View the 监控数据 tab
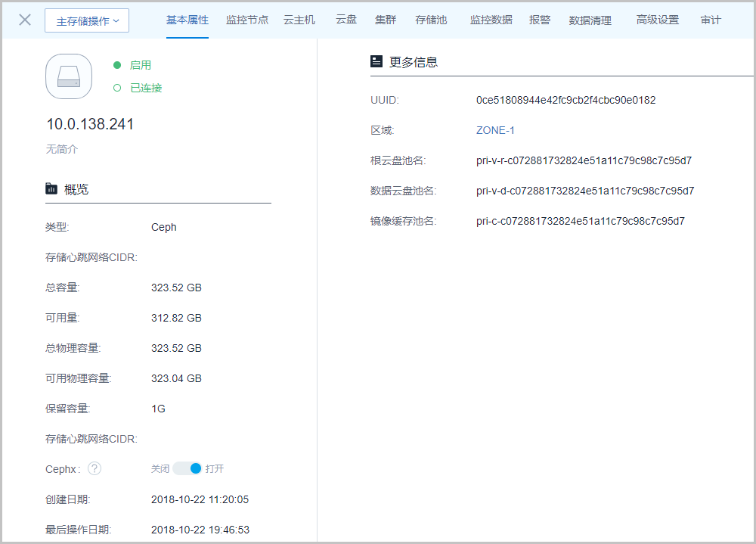 pyautogui.click(x=491, y=20)
